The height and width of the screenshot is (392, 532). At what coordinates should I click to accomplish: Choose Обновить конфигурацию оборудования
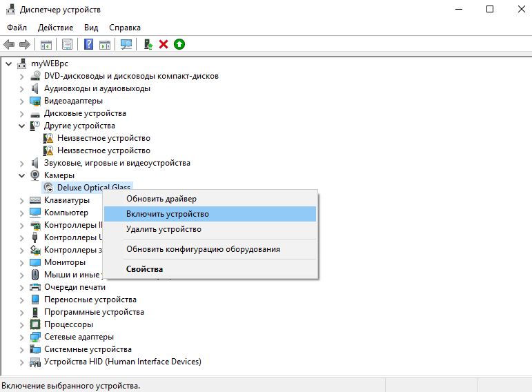pyautogui.click(x=210, y=249)
